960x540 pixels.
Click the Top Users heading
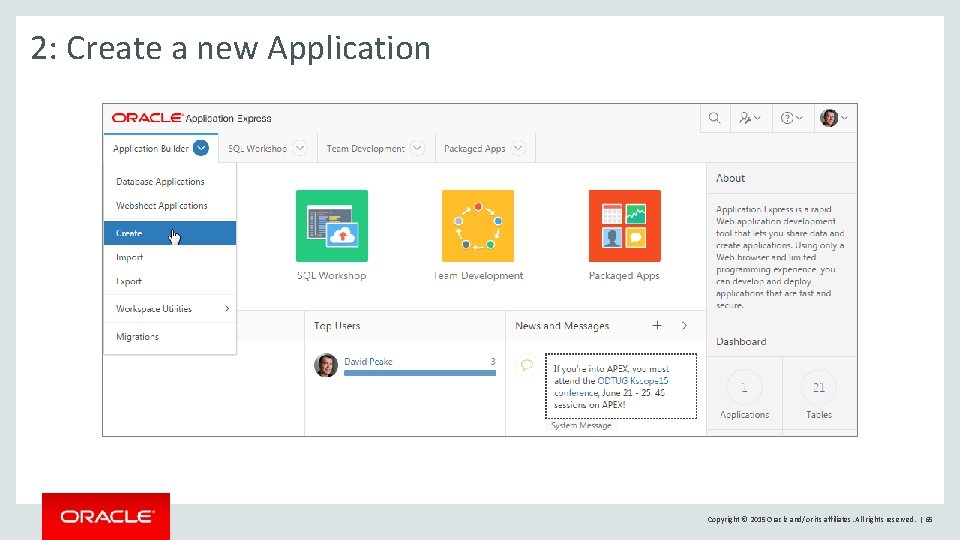(337, 326)
